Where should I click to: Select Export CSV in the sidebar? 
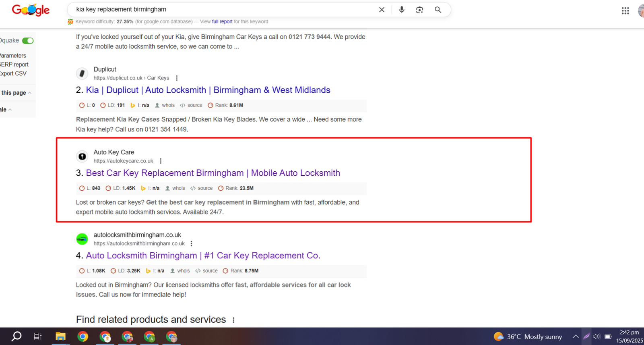click(13, 73)
